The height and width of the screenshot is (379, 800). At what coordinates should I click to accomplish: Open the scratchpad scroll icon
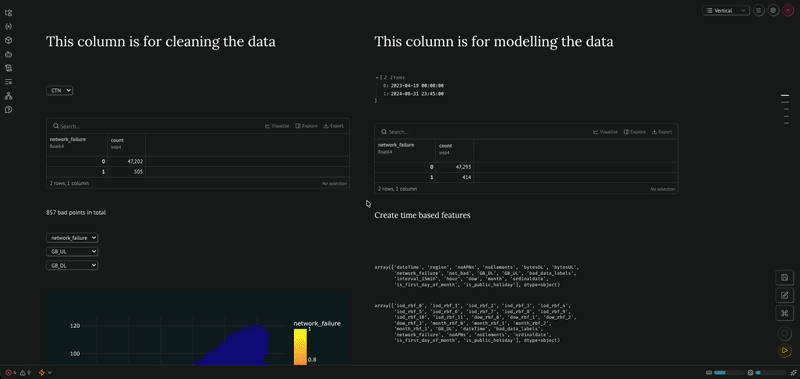[x=8, y=68]
